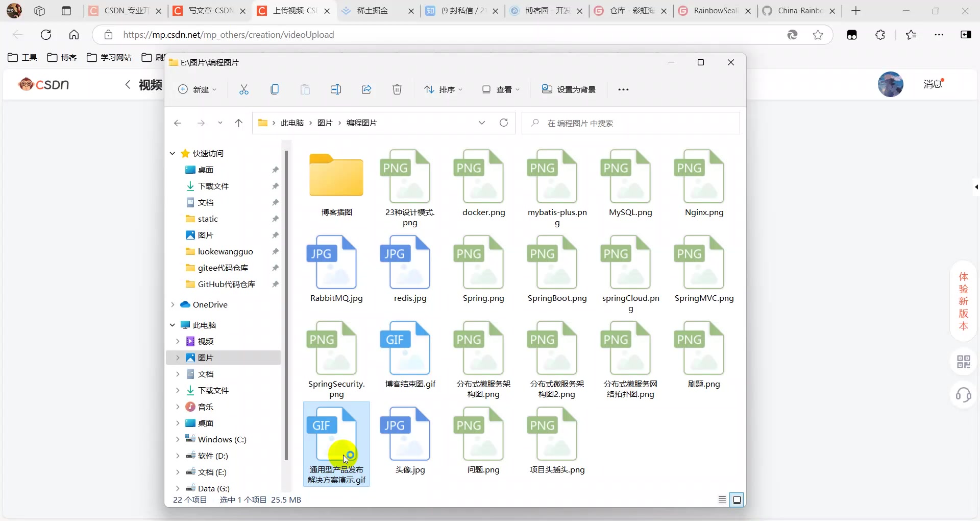This screenshot has height=521, width=980.
Task: Click the Cut scissors icon in toolbar
Action: click(x=244, y=89)
